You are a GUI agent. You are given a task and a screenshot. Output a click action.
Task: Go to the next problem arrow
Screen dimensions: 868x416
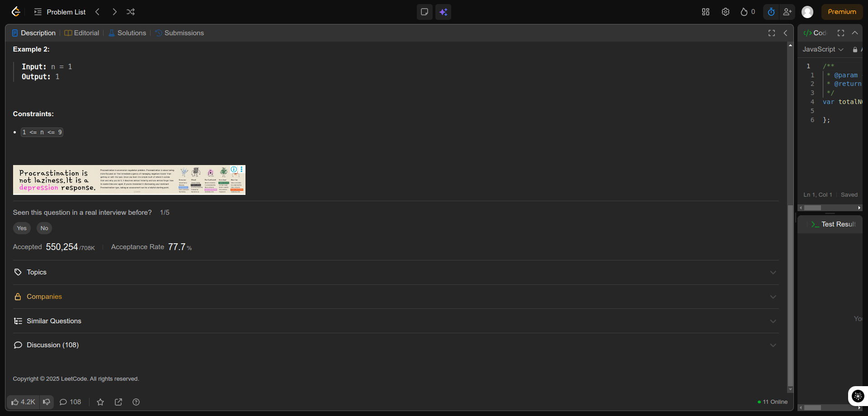pos(114,12)
